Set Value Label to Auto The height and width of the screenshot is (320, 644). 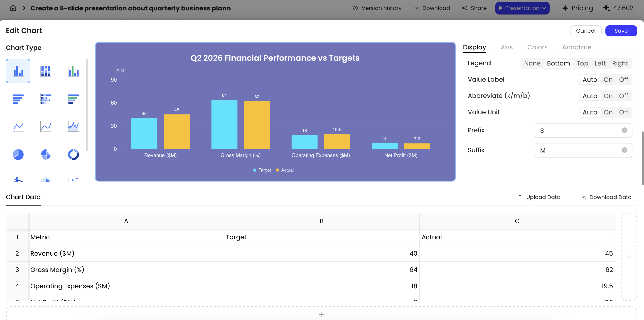(x=590, y=80)
